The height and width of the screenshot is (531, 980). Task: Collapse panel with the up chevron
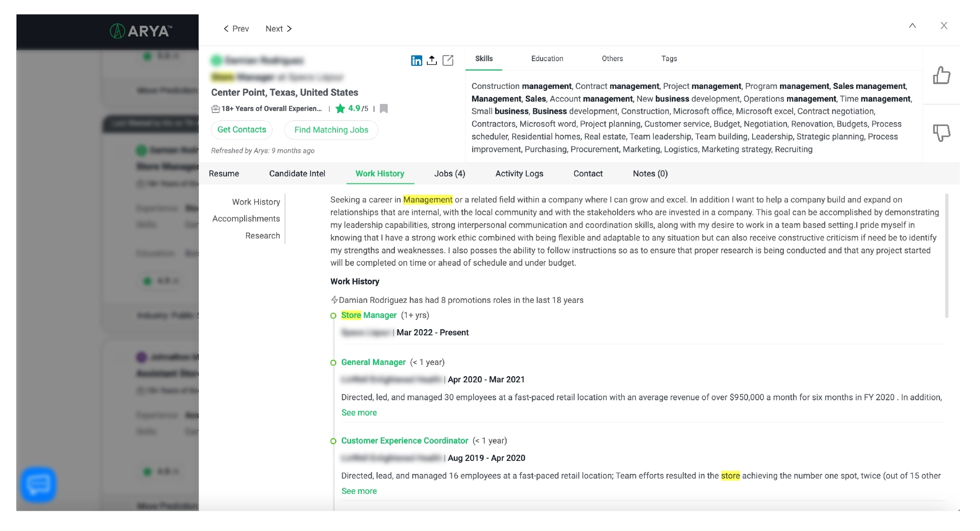click(912, 26)
